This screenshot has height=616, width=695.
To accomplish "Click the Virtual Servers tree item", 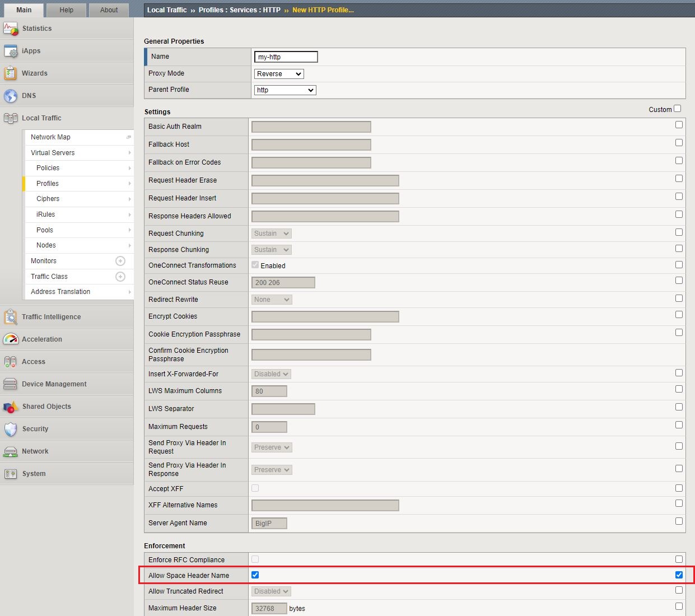I will point(52,152).
